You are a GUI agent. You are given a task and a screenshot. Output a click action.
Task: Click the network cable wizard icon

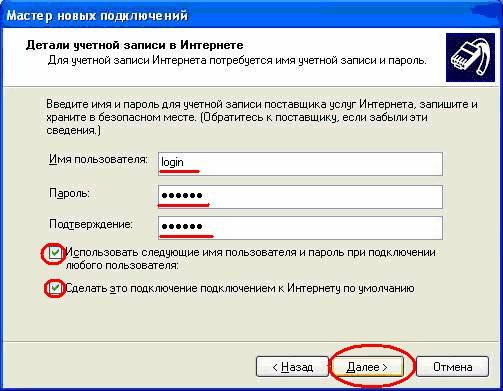[470, 57]
